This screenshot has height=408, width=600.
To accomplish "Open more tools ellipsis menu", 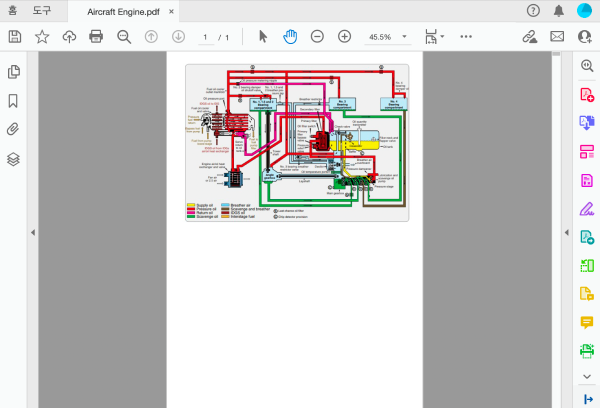I will tap(466, 37).
